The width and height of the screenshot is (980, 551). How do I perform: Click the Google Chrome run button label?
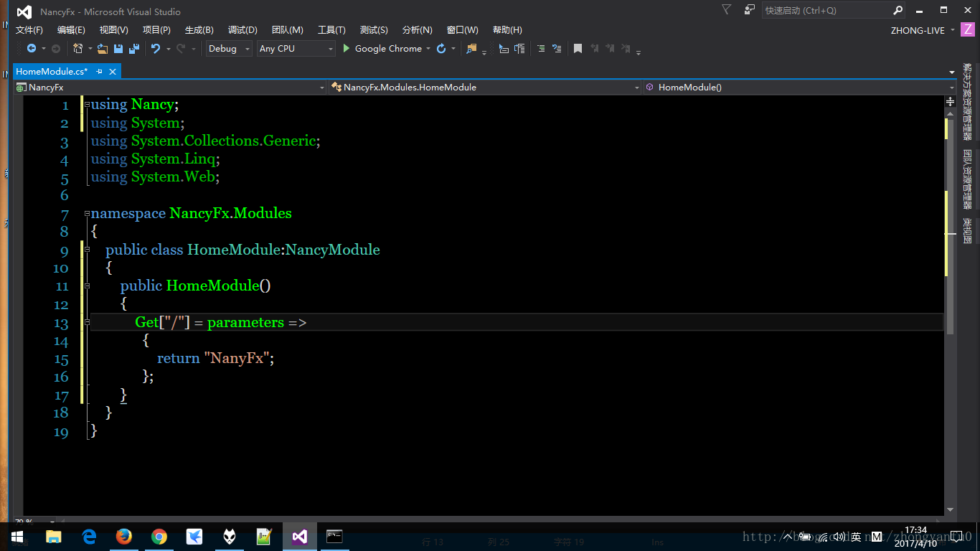coord(388,49)
